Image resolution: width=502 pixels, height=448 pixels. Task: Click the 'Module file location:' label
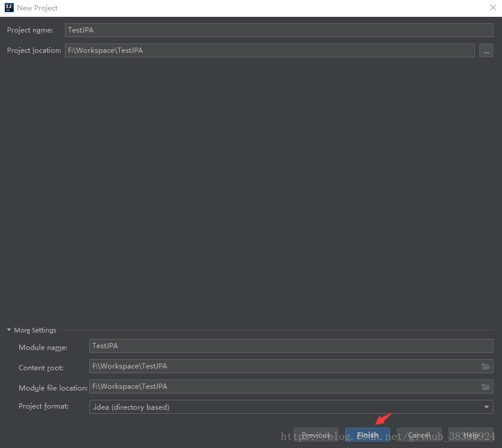pos(53,388)
